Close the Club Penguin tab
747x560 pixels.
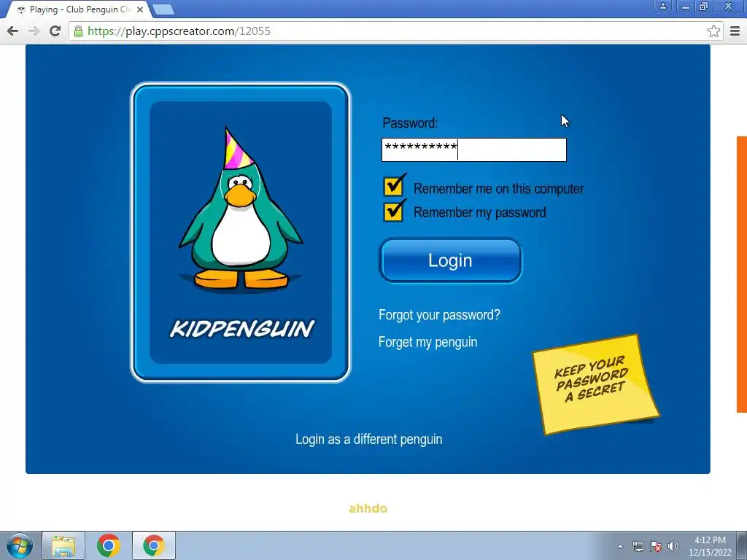(x=139, y=9)
